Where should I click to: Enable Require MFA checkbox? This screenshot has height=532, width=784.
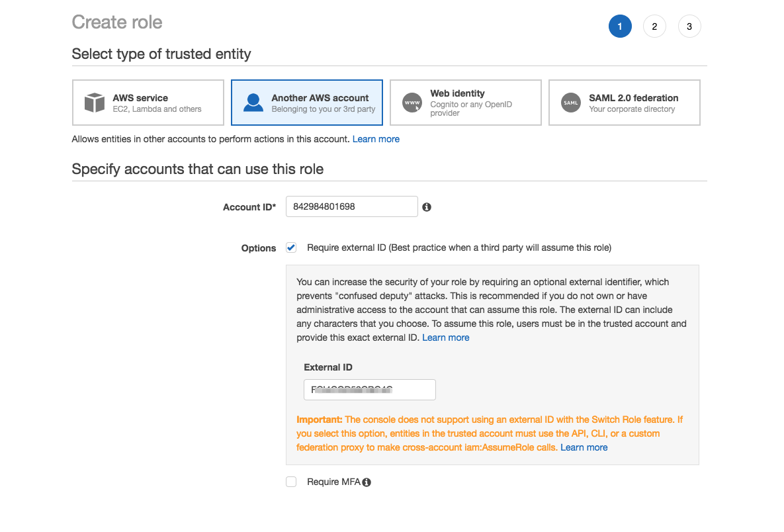coord(291,482)
